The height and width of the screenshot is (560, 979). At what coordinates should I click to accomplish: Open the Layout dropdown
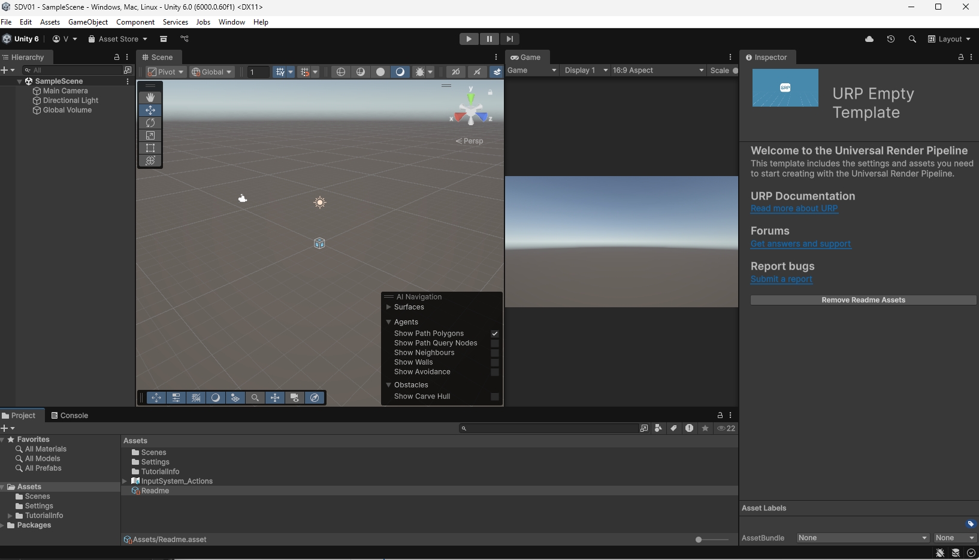coord(949,39)
